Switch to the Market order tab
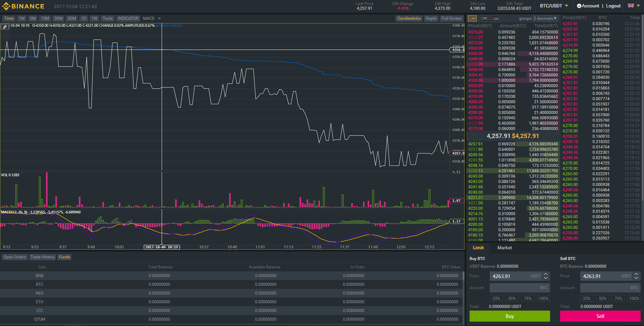644x326 pixels. coord(504,248)
